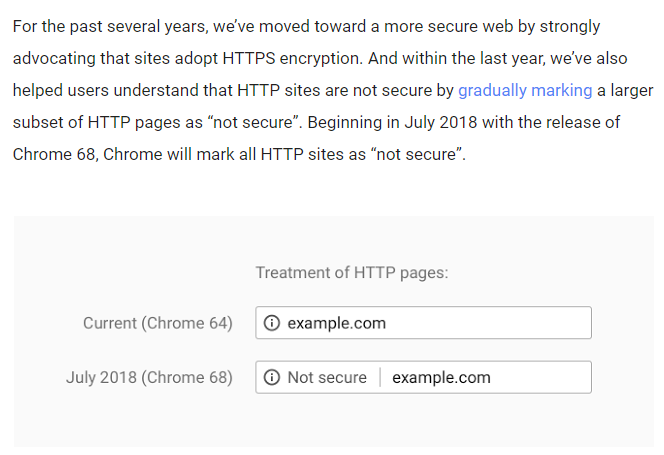Click the empty area of the Chrome 68 address bar
The width and height of the screenshot is (664, 455).
540,377
